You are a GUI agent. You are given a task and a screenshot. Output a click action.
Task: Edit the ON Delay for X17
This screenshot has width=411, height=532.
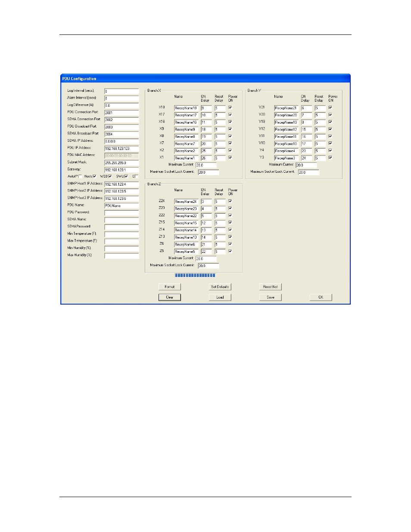pos(206,115)
